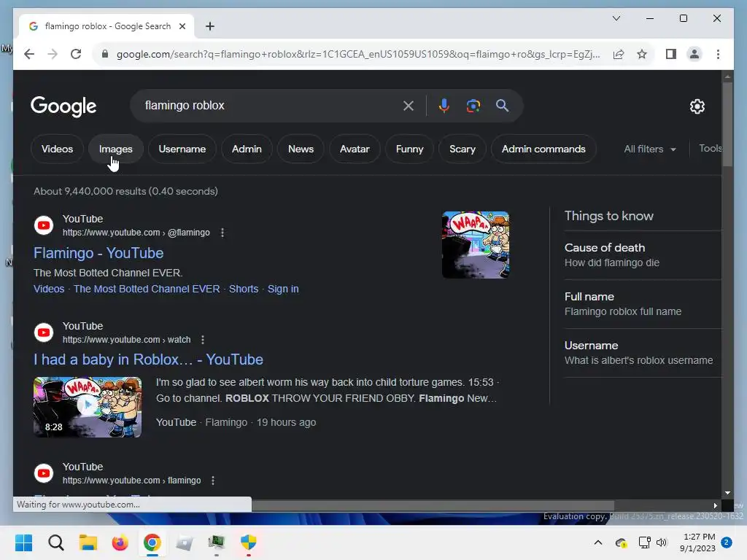Open the Chrome profile avatar

click(x=694, y=54)
